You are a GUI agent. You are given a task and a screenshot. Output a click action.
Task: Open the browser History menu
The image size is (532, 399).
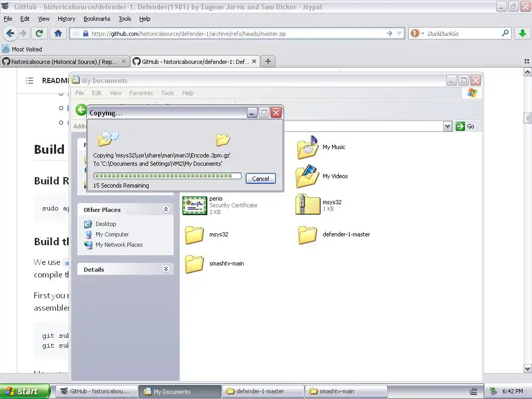[66, 19]
